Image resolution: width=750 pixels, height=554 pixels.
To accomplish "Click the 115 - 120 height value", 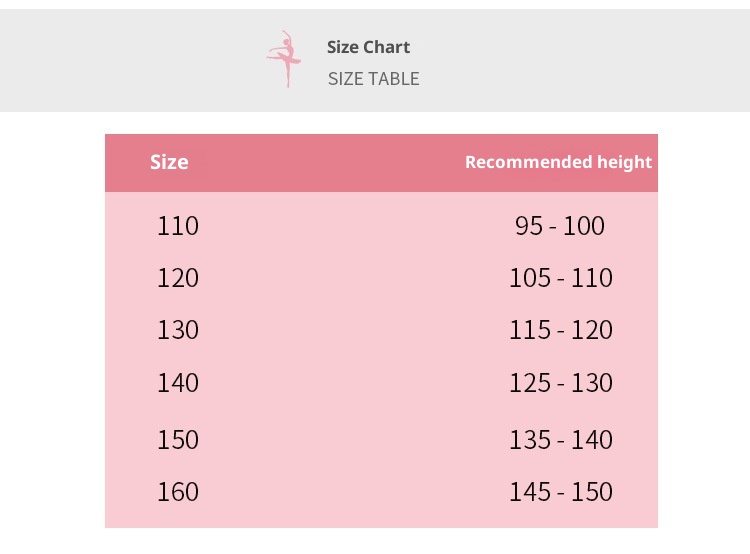I will [560, 330].
